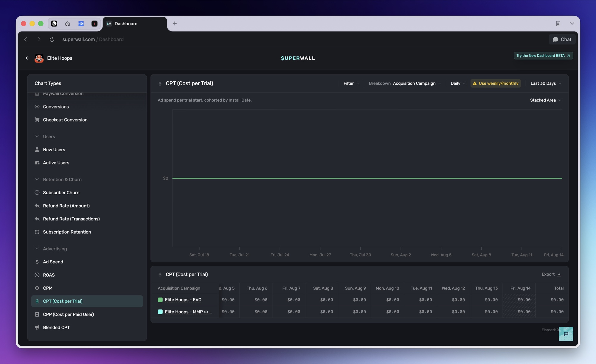Click the Subscription Retention icon
This screenshot has width=596, height=364.
click(x=37, y=232)
